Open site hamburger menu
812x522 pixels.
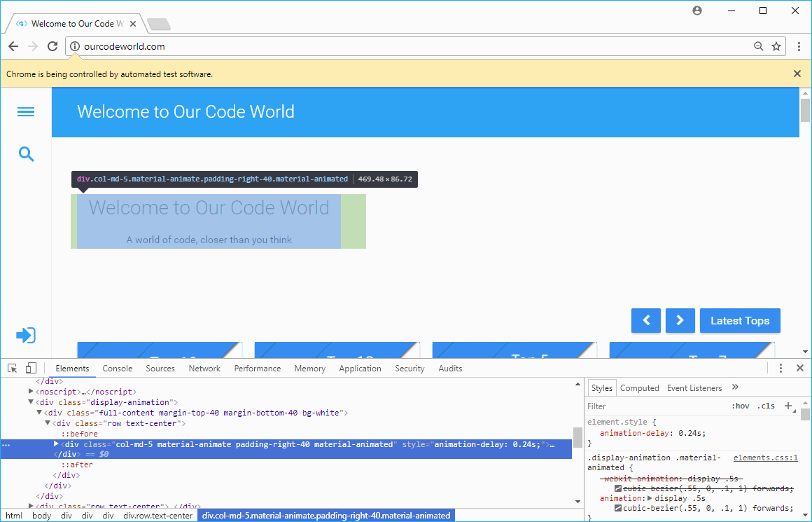26,111
